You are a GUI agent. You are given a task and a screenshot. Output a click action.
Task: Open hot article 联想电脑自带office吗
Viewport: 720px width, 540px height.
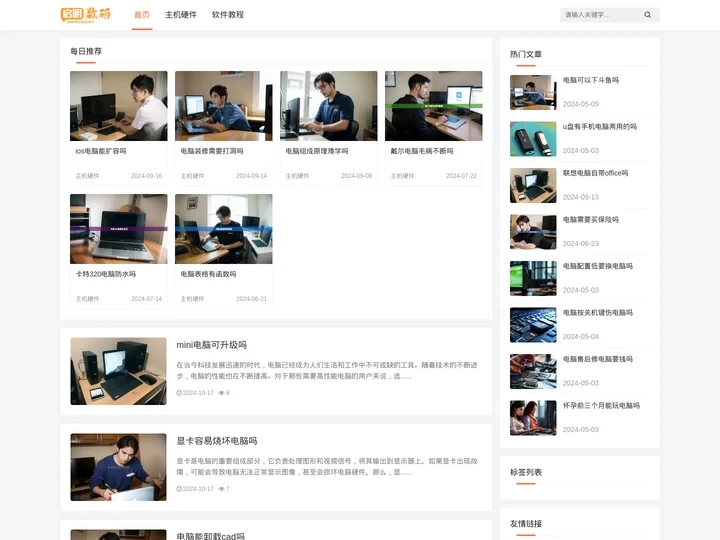(596, 173)
